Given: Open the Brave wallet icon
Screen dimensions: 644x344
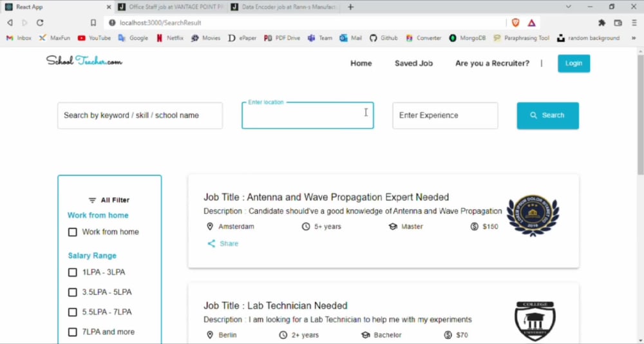Looking at the screenshot, I should pos(618,23).
